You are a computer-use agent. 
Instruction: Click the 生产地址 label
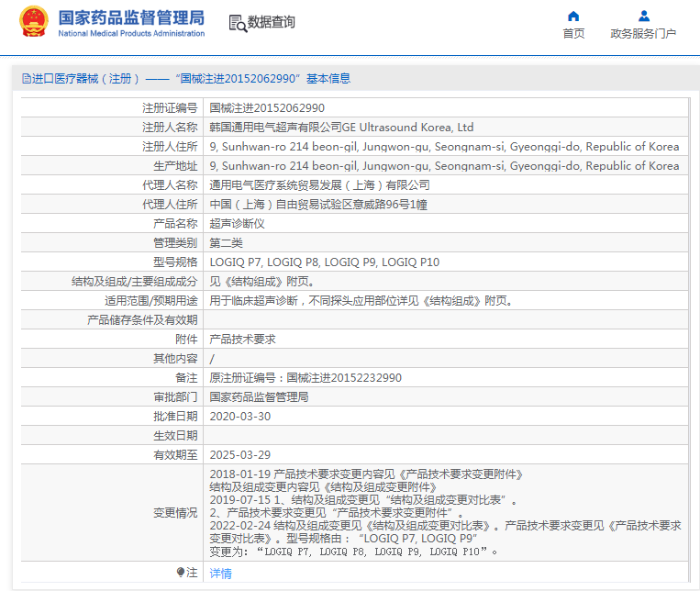(x=175, y=166)
